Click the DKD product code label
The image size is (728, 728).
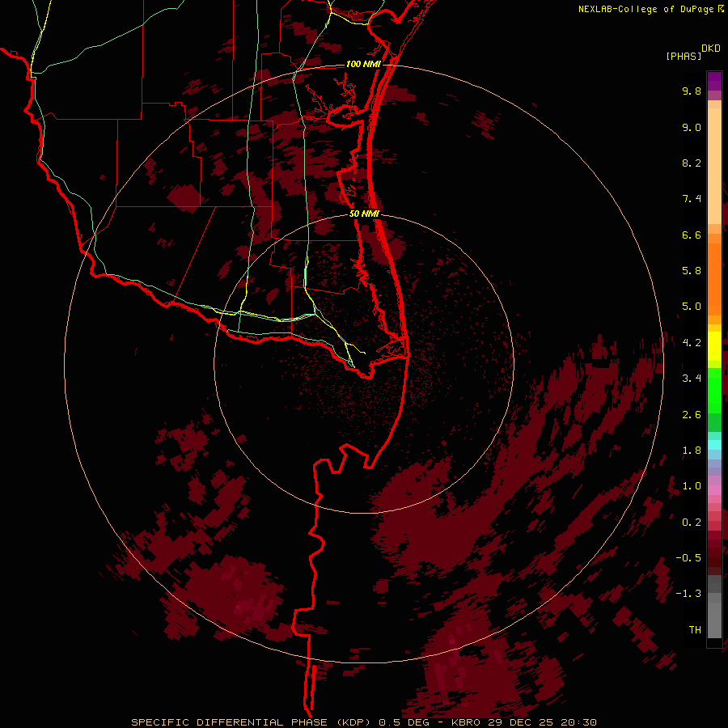point(711,48)
